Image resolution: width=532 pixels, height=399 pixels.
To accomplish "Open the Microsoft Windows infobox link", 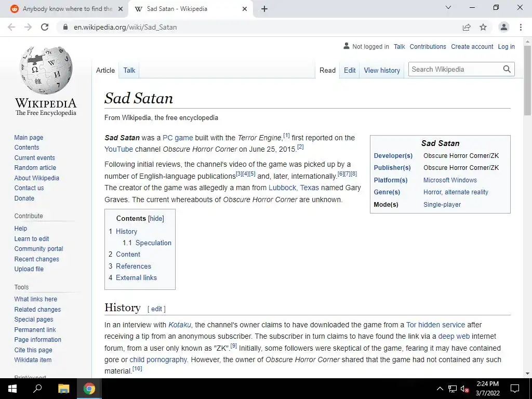I will 450,180.
